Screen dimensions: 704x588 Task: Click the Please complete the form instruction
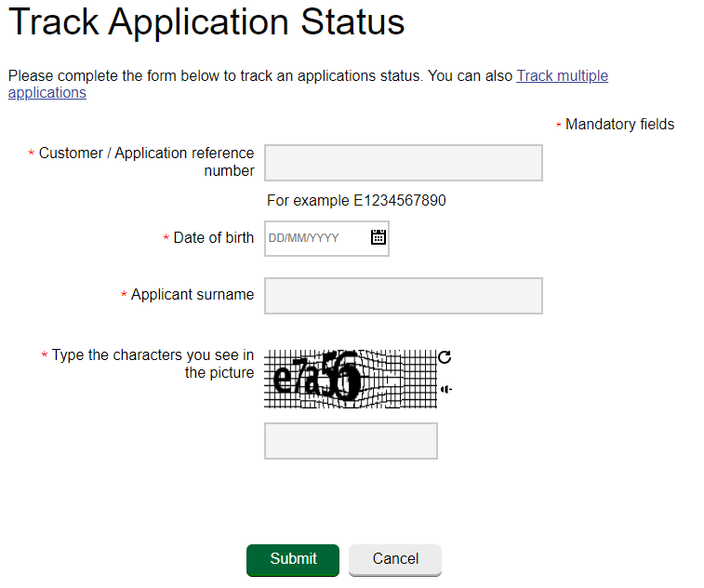(x=260, y=76)
